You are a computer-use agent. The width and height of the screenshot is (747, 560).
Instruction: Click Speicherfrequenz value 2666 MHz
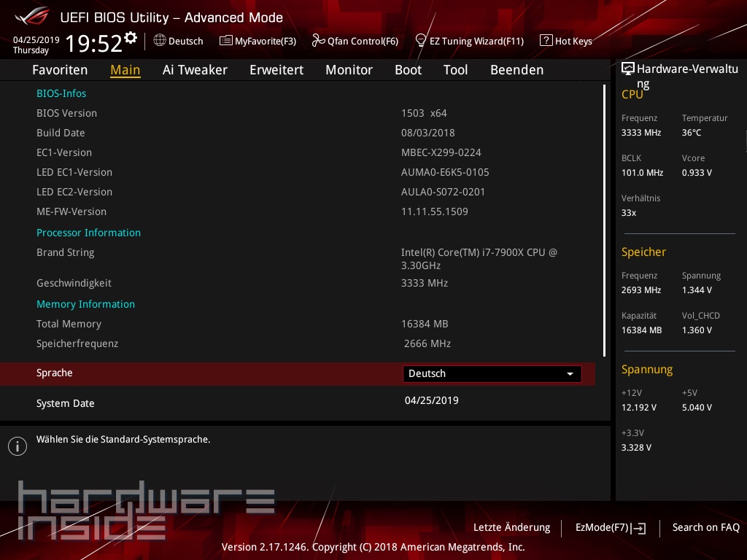click(427, 343)
